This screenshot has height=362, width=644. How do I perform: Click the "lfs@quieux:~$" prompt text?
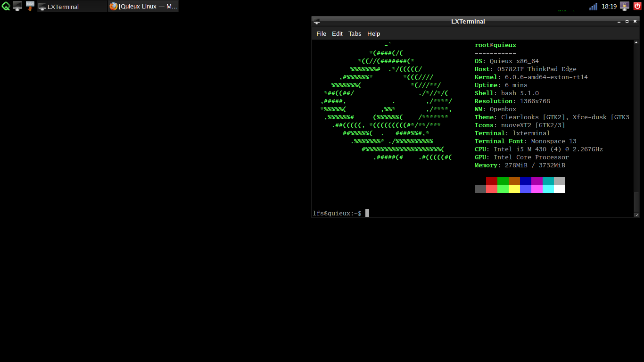point(337,213)
